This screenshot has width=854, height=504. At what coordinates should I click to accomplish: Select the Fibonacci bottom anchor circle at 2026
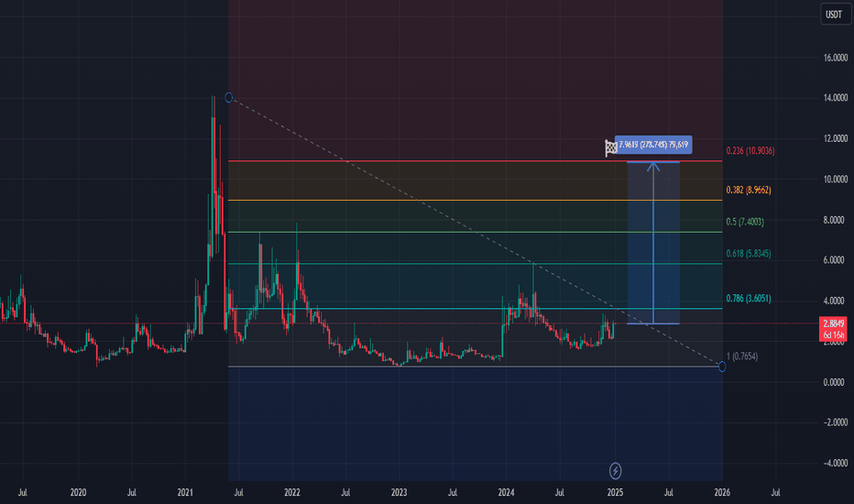click(x=722, y=367)
